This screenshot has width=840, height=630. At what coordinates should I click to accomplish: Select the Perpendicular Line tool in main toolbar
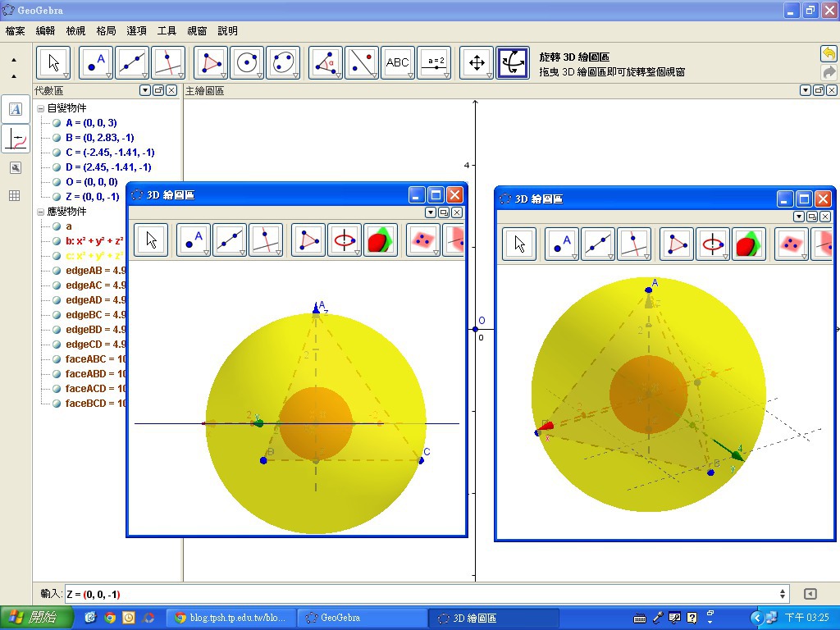[x=168, y=62]
